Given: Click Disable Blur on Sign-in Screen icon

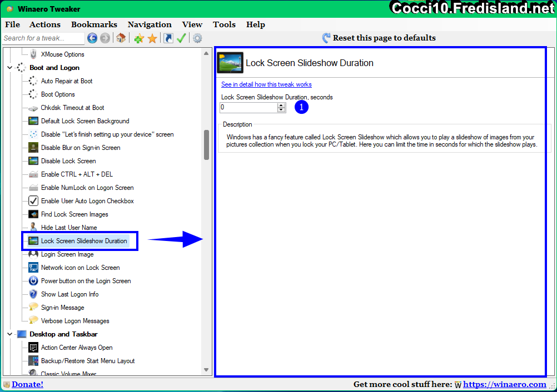Looking at the screenshot, I should [x=33, y=148].
